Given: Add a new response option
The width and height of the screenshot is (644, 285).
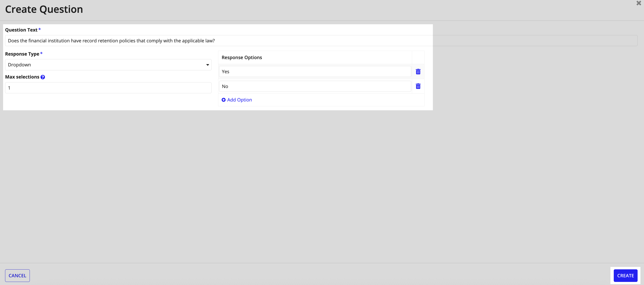Looking at the screenshot, I should (237, 100).
